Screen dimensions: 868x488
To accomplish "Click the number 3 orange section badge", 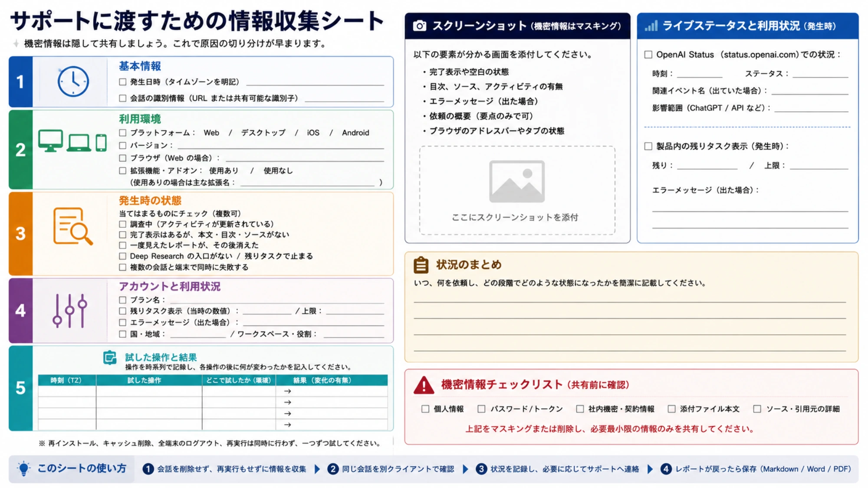I will point(20,234).
